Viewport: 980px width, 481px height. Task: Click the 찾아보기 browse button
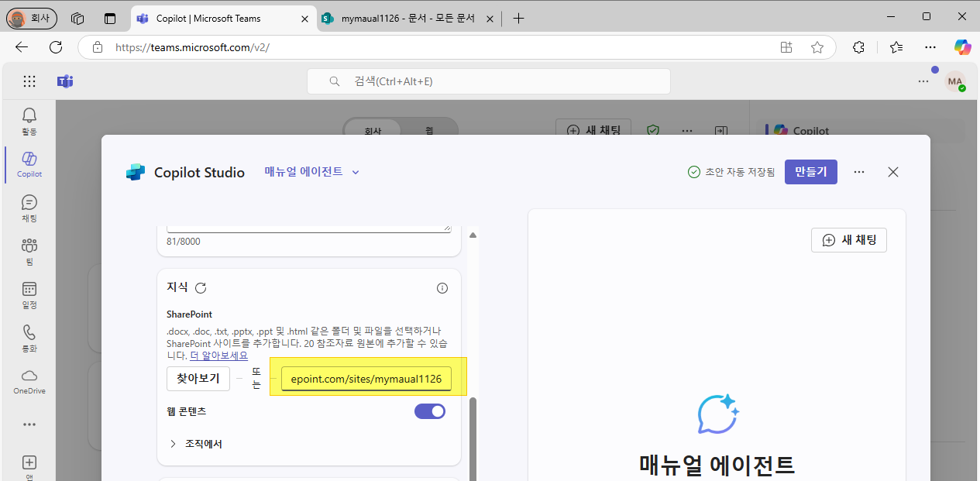click(198, 378)
